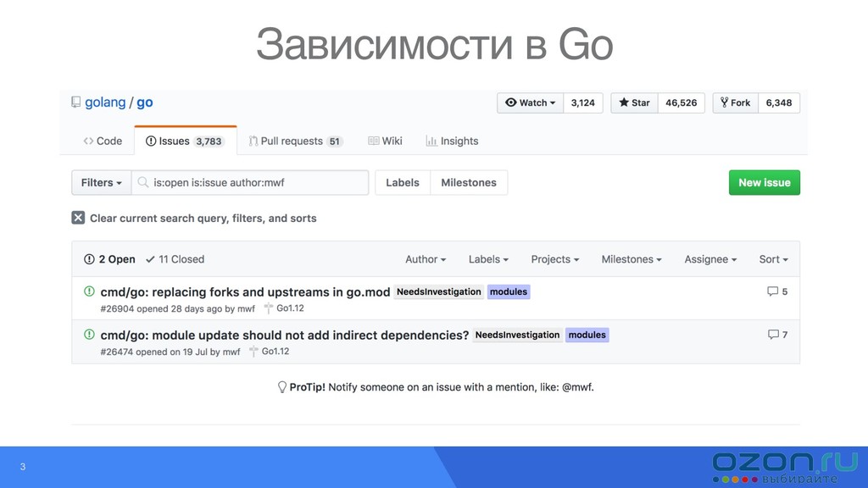Click the Labels button next to search

tap(403, 183)
